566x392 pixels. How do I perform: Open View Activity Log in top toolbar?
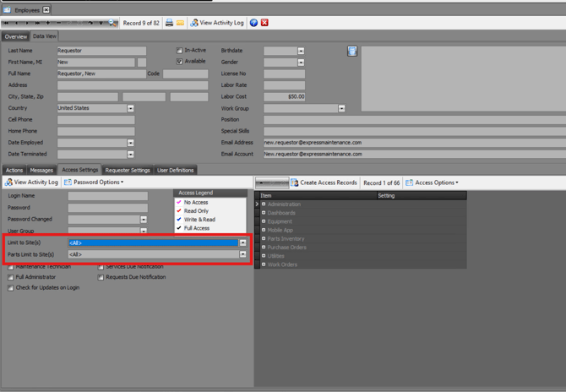point(217,23)
